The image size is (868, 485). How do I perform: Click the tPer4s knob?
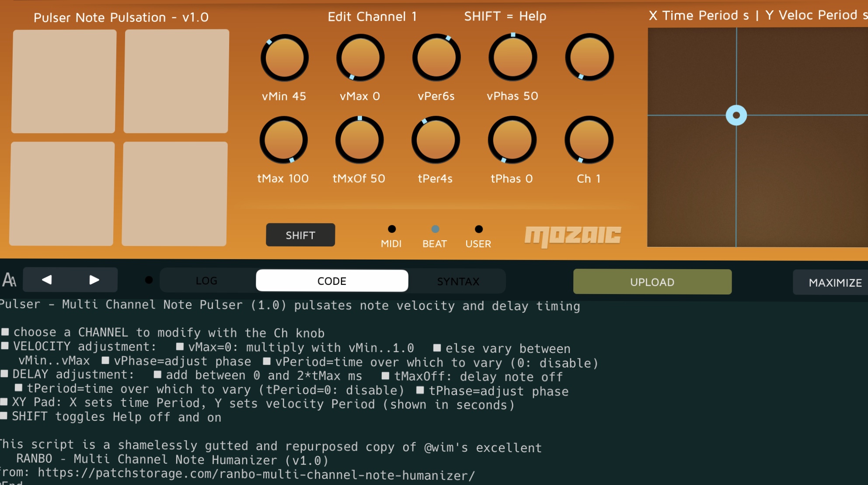tap(436, 140)
